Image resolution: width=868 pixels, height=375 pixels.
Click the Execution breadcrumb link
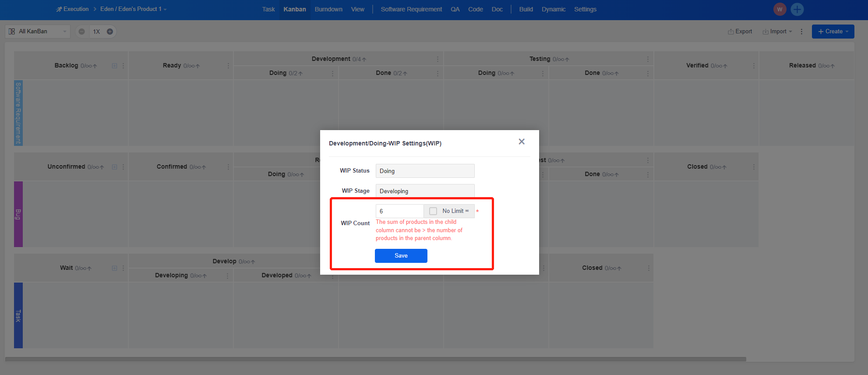coord(73,9)
